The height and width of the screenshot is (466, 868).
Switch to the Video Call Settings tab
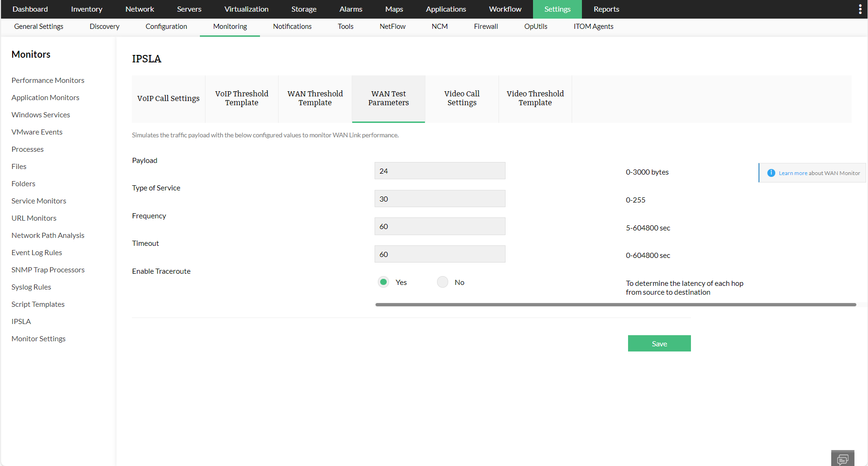click(462, 98)
